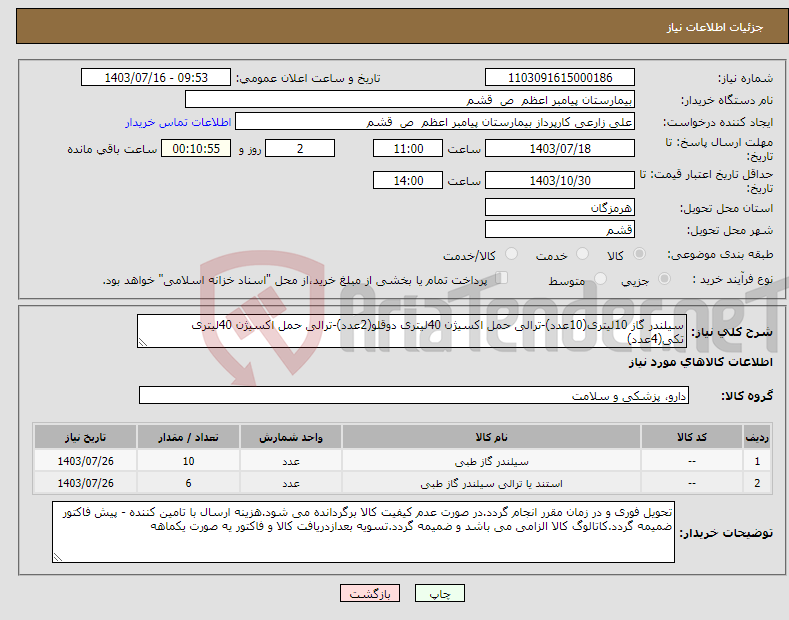This screenshot has height=620, width=789.
Task: Select the کالا radio button
Action: [639, 254]
